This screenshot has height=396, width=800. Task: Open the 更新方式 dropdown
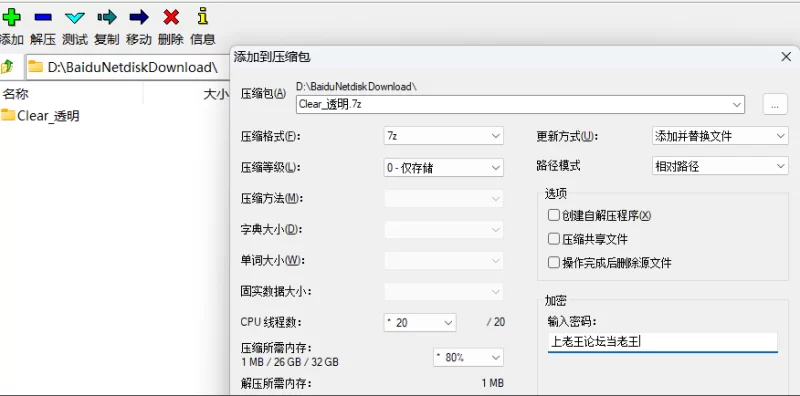tap(720, 136)
